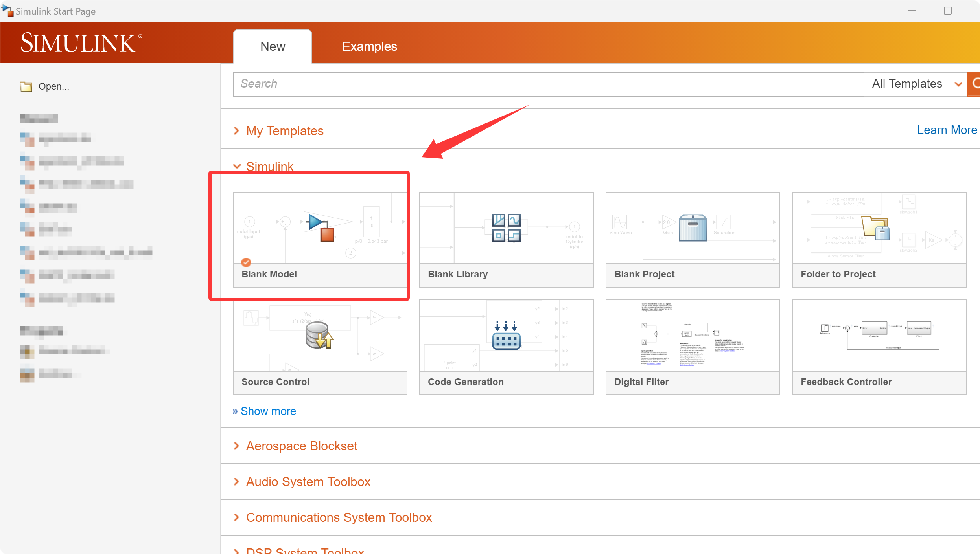Viewport: 980px width, 554px height.
Task: Open the All Templates dropdown
Action: [x=915, y=84]
